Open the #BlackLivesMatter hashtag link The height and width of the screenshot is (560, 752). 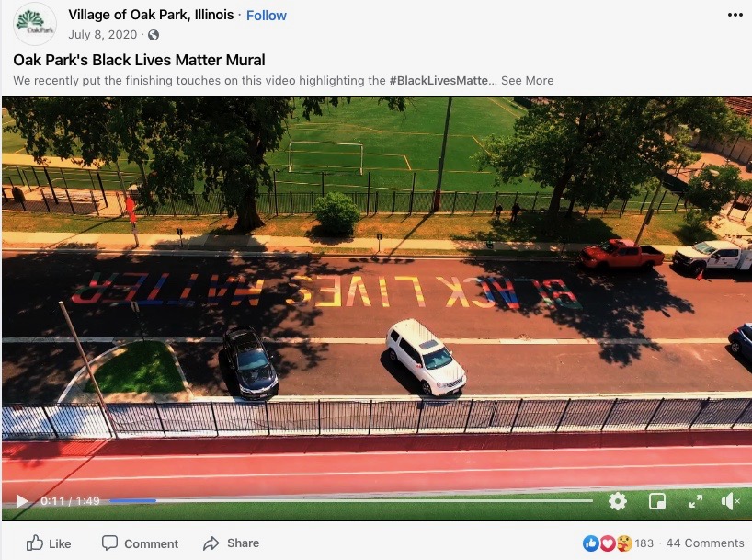[439, 81]
